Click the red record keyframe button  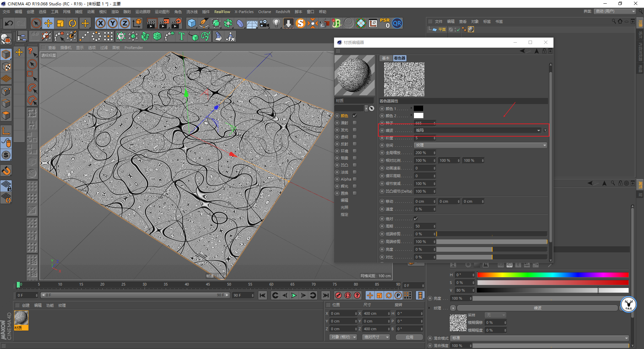click(x=338, y=295)
